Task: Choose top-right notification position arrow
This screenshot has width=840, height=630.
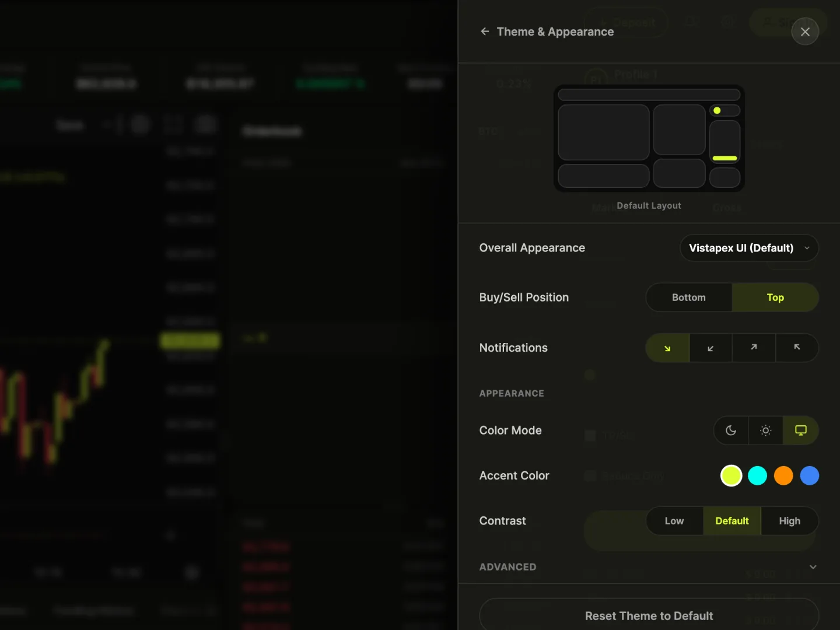Action: click(x=754, y=348)
